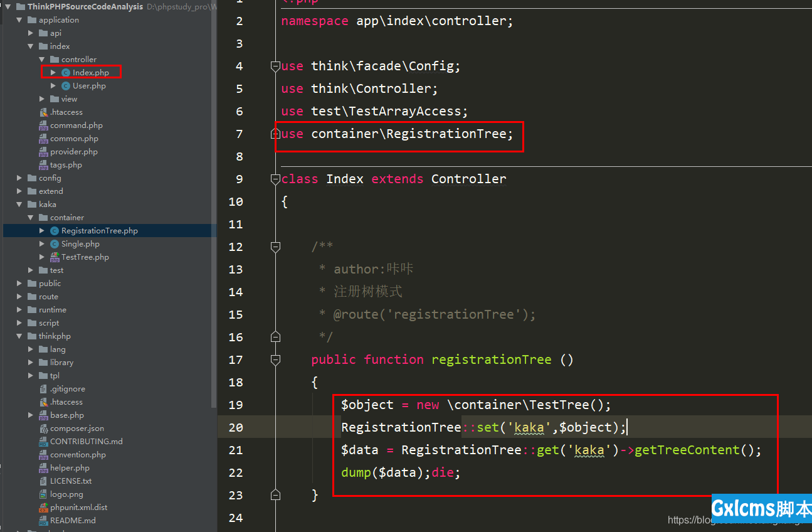Click the Index.php class file icon
The height and width of the screenshot is (532, 812).
coord(66,73)
